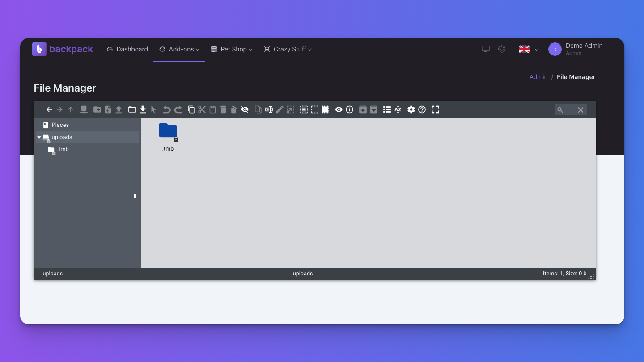
Task: Click the Back arrow in file manager toolbar
Action: 49,109
